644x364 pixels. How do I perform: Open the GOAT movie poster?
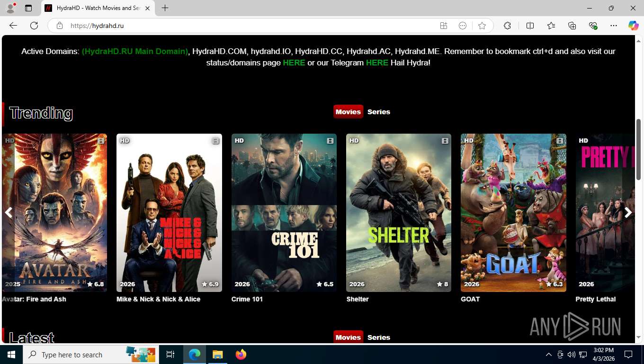[x=513, y=213]
